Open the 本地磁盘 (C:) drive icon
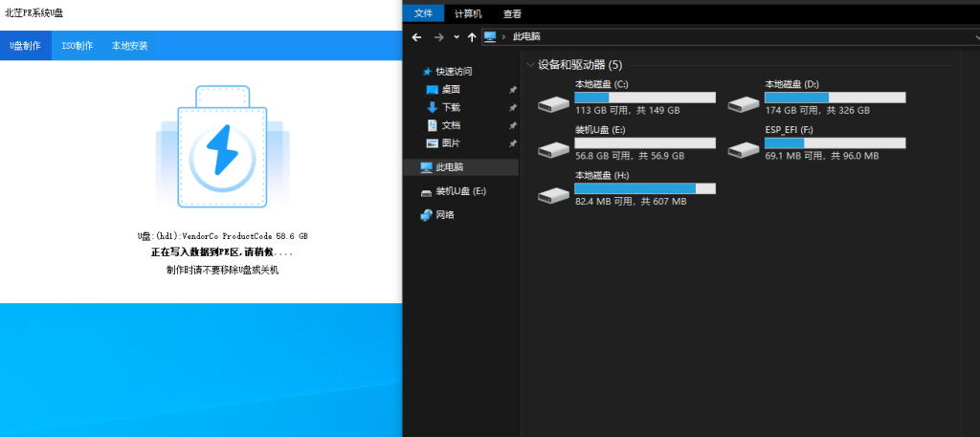980x437 pixels. click(553, 103)
